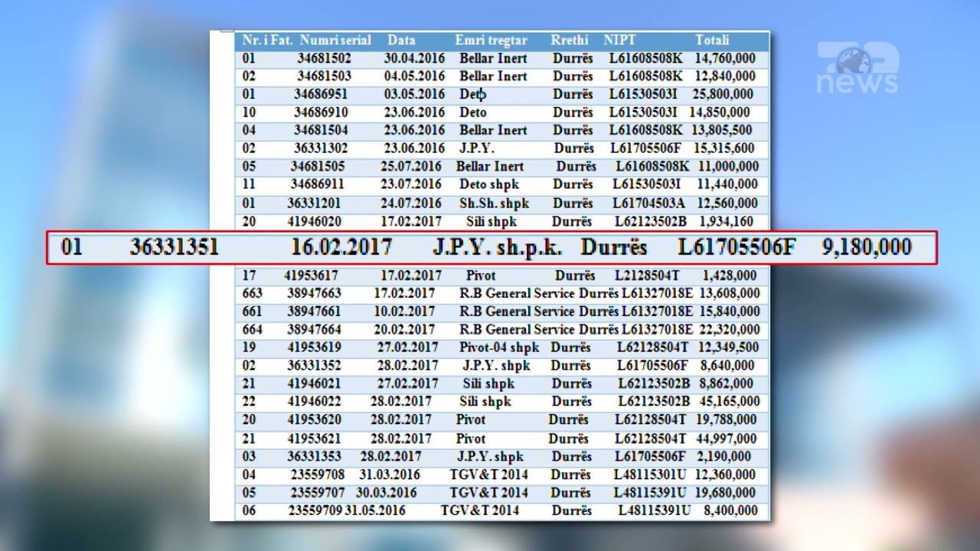
Task: Select serial number 36331302
Action: click(x=321, y=148)
